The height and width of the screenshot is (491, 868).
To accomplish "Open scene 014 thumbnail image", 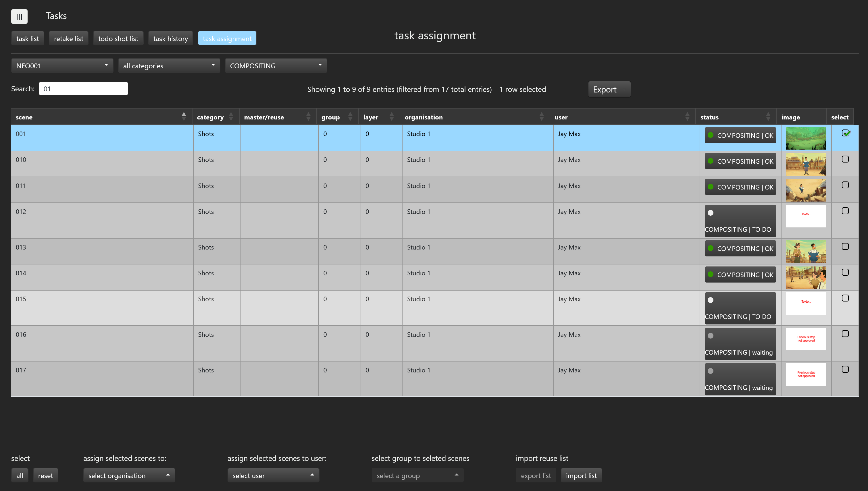I will pos(806,277).
